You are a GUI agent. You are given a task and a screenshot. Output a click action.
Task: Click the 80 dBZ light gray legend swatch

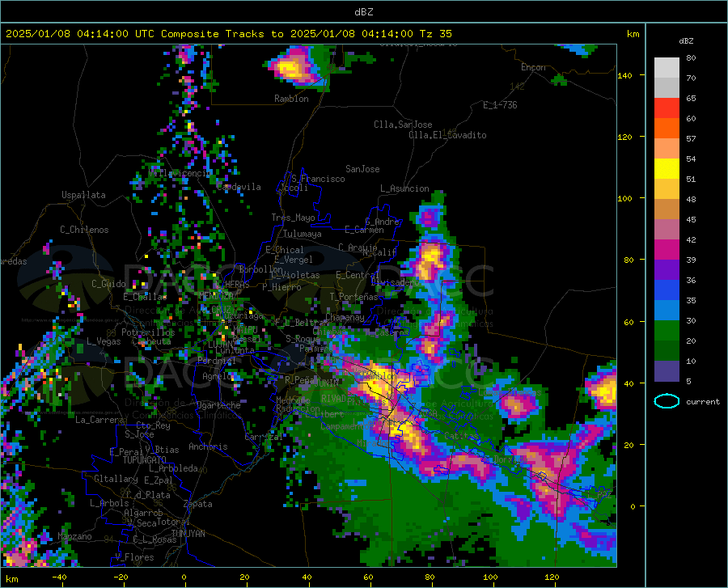pyautogui.click(x=667, y=68)
